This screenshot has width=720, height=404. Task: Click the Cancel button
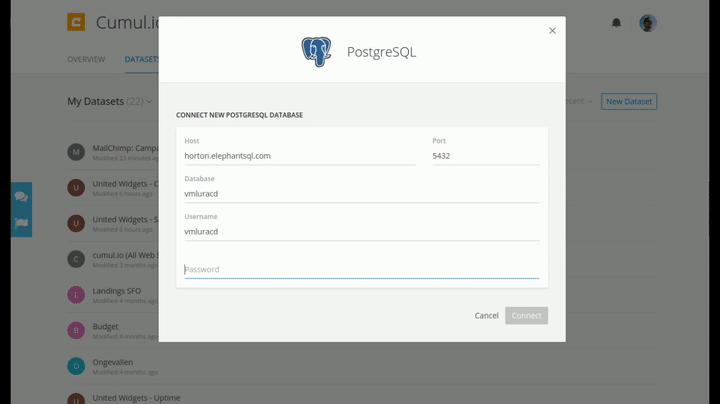486,315
